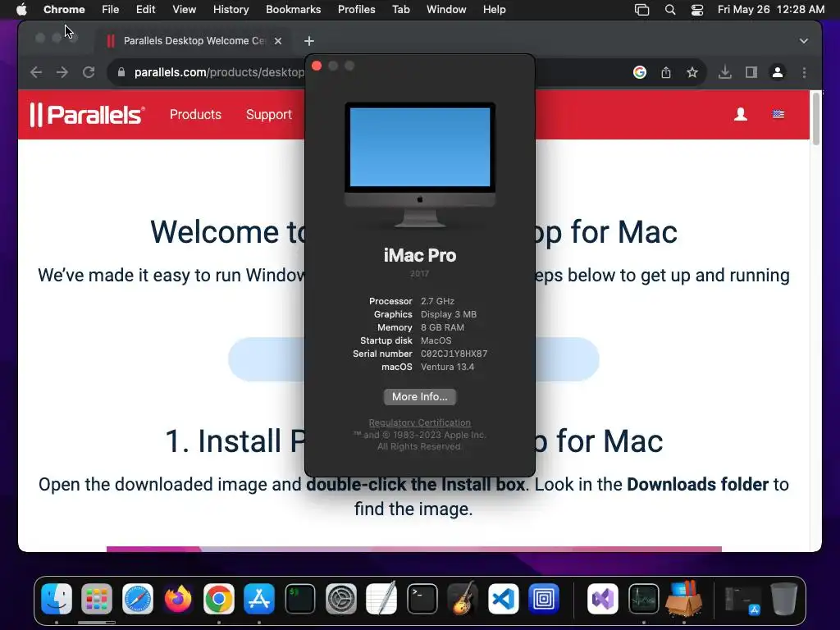Expand Chrome tab search chevron
The height and width of the screenshot is (630, 840).
click(804, 41)
